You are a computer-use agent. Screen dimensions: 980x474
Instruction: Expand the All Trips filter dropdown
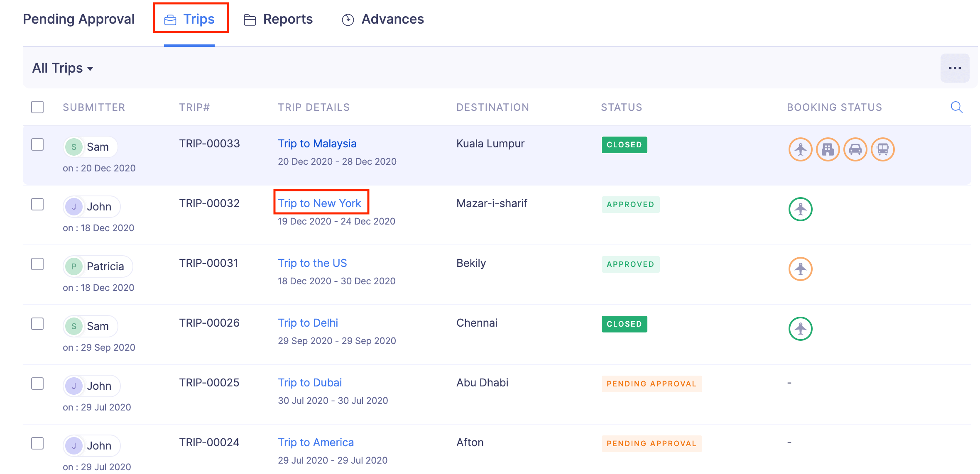pyautogui.click(x=63, y=68)
